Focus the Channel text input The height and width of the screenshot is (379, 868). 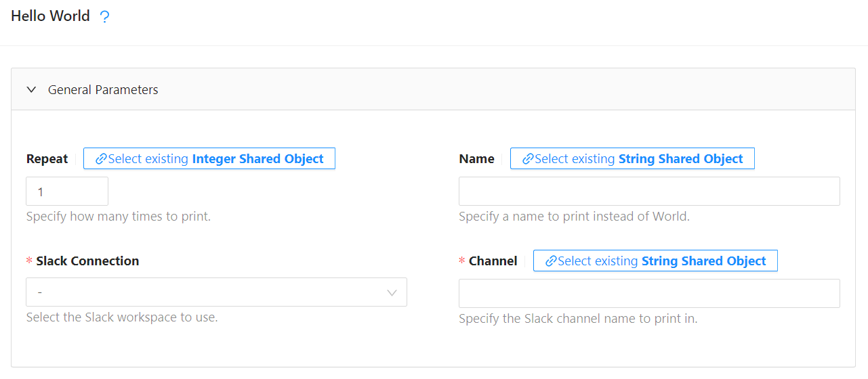(x=649, y=294)
